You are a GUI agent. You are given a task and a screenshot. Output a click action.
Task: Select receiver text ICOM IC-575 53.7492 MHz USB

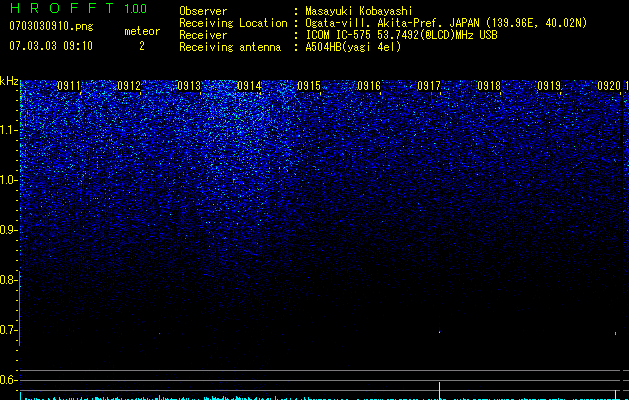401,35
